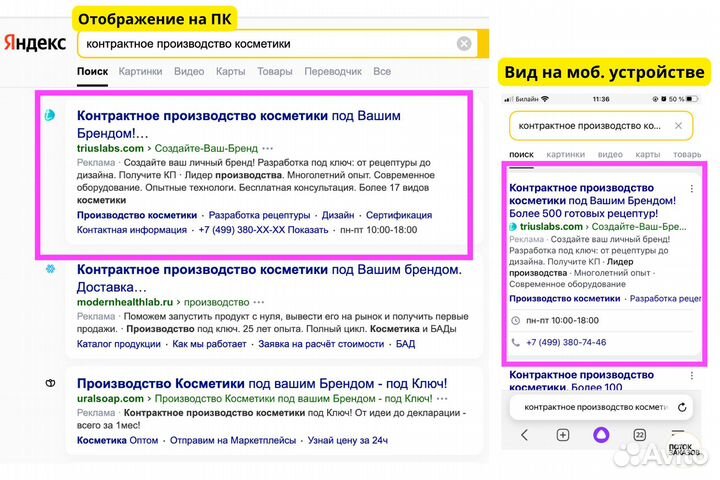Tap the mobile new tab plus icon
720x480 pixels.
tap(562, 435)
